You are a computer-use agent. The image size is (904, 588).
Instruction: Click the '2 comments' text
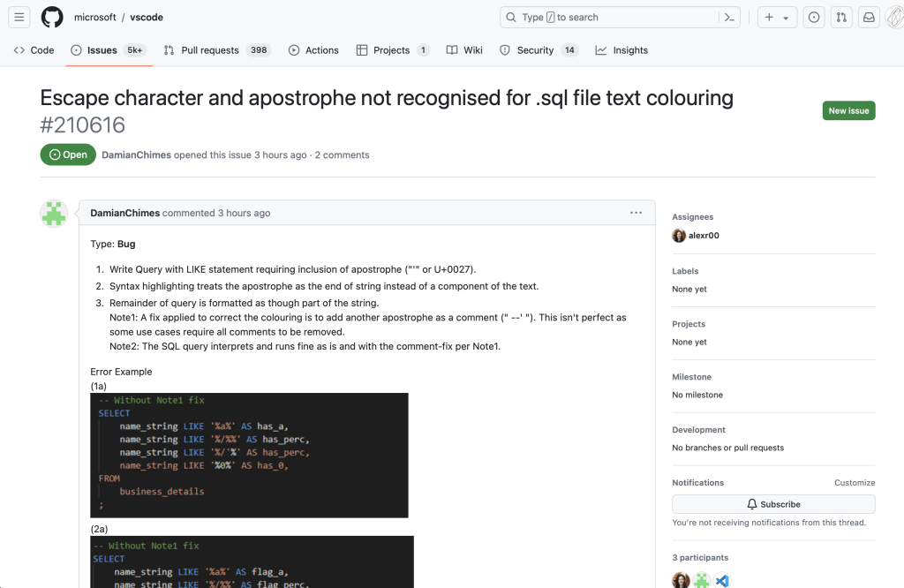[x=342, y=155]
